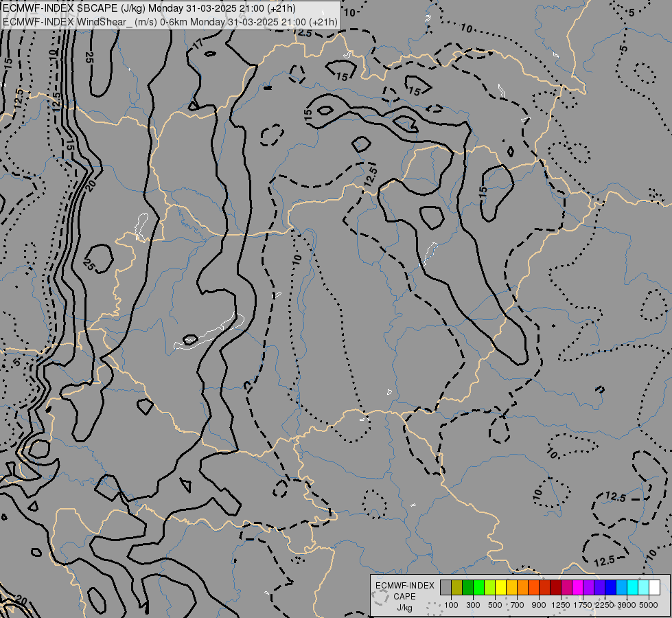Click the lime yellow-green legend swatch
This screenshot has height=618, width=672.
pos(489,587)
